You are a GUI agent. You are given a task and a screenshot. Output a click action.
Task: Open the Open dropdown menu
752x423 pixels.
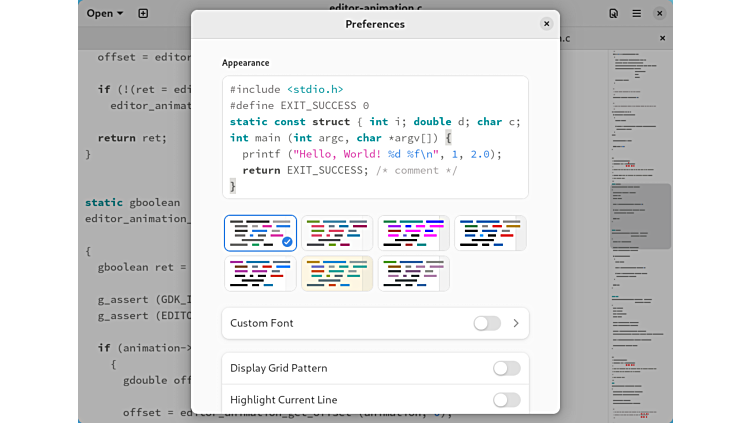coord(105,13)
